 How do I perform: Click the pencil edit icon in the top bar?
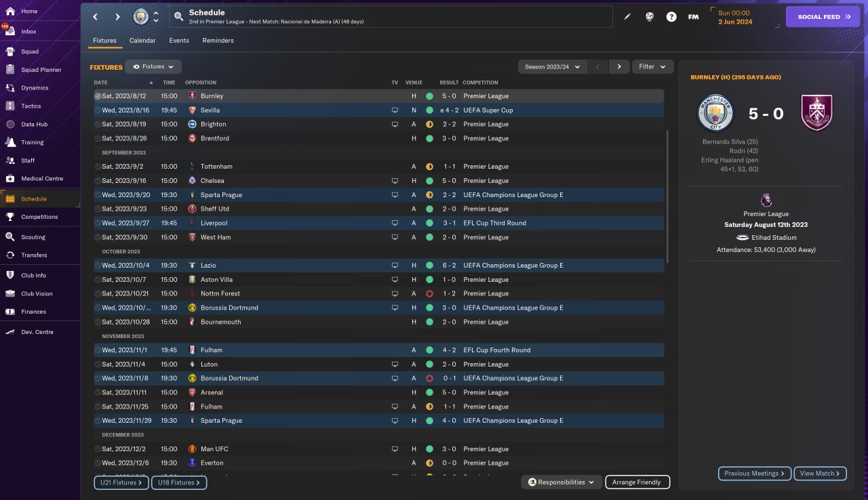click(x=627, y=17)
